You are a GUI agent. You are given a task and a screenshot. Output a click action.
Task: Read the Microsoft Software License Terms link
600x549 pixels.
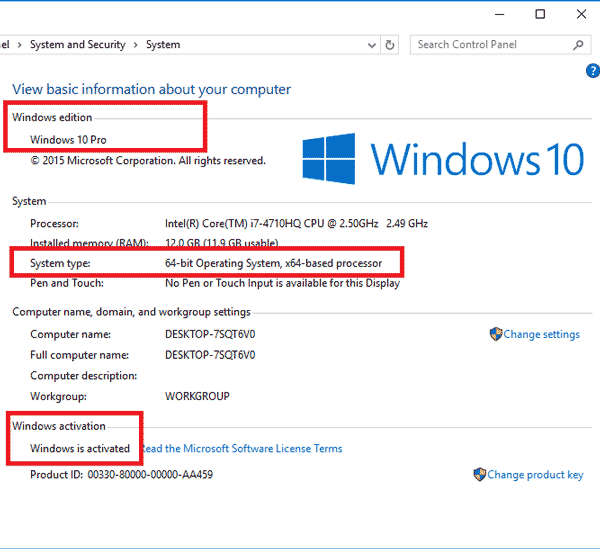(x=243, y=449)
